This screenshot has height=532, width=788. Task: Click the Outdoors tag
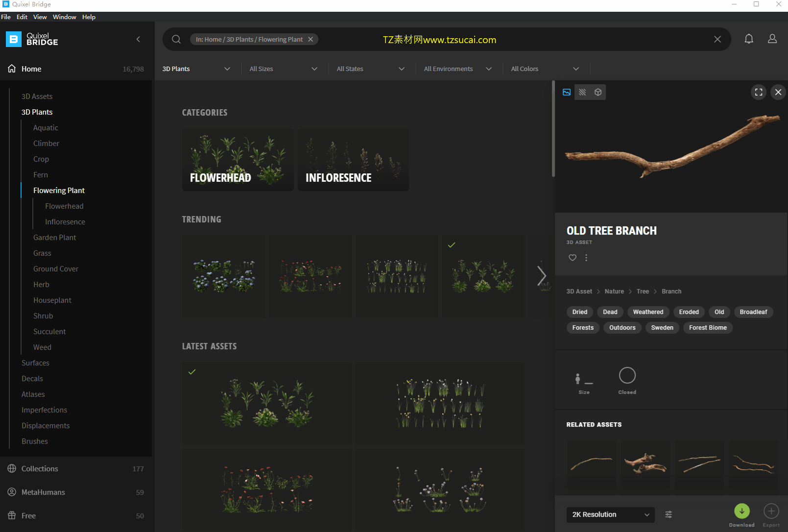tap(622, 328)
